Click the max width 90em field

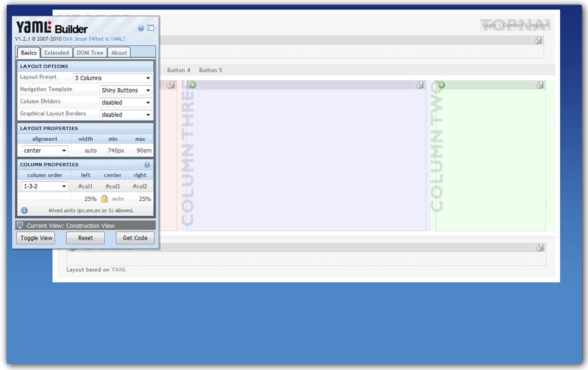pyautogui.click(x=144, y=150)
